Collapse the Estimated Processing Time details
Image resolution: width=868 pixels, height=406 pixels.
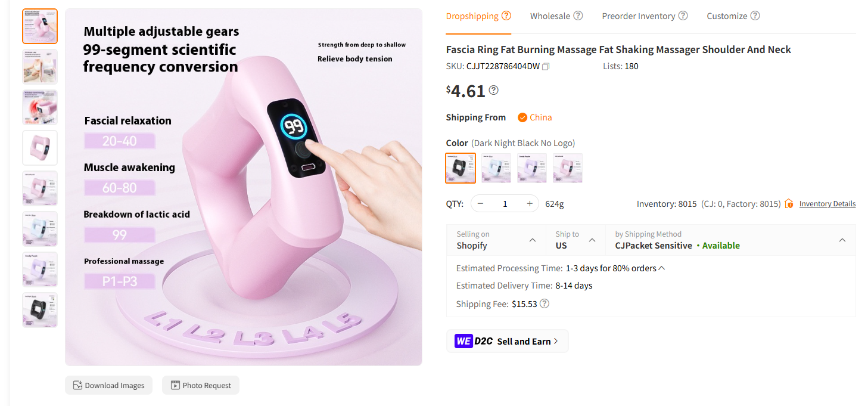pos(660,268)
